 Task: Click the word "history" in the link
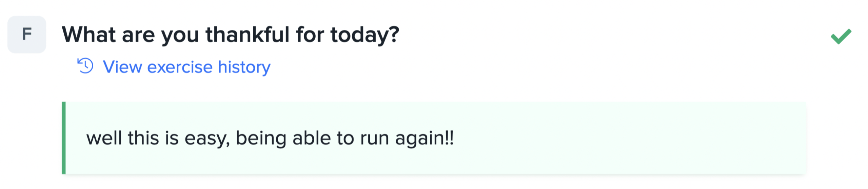(244, 67)
